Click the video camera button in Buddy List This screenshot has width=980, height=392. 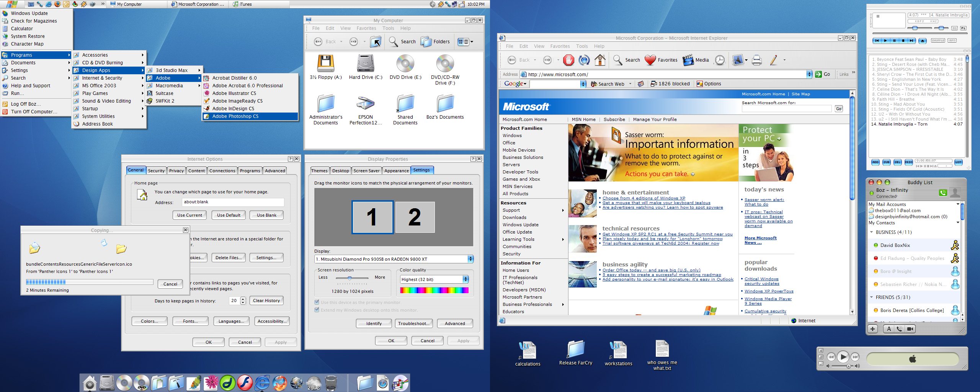point(910,329)
